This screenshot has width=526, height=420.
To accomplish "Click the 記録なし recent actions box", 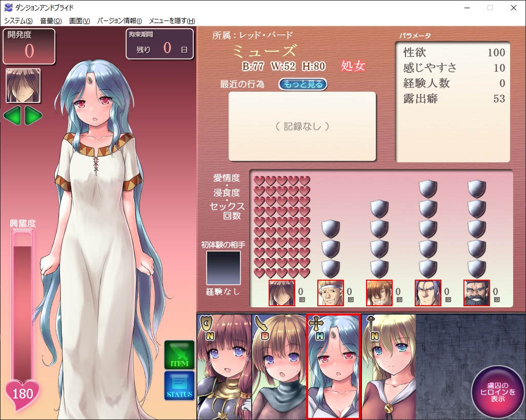I will pyautogui.click(x=302, y=127).
